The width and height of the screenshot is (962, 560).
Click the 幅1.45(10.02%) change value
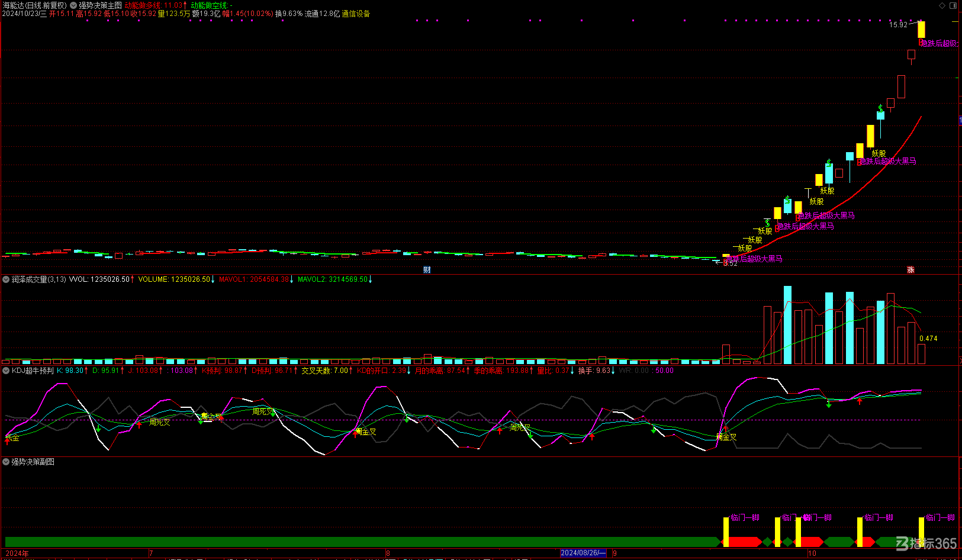pos(248,14)
